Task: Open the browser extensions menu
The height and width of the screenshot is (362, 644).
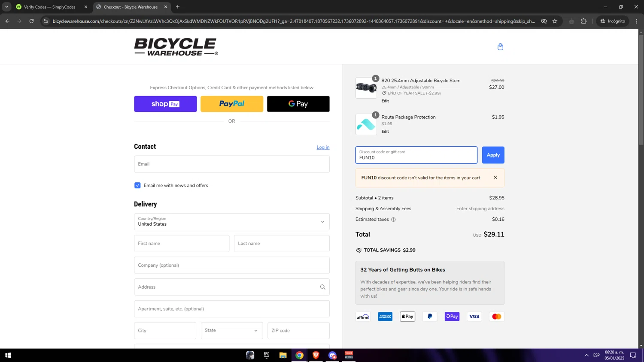Action: pyautogui.click(x=583, y=21)
